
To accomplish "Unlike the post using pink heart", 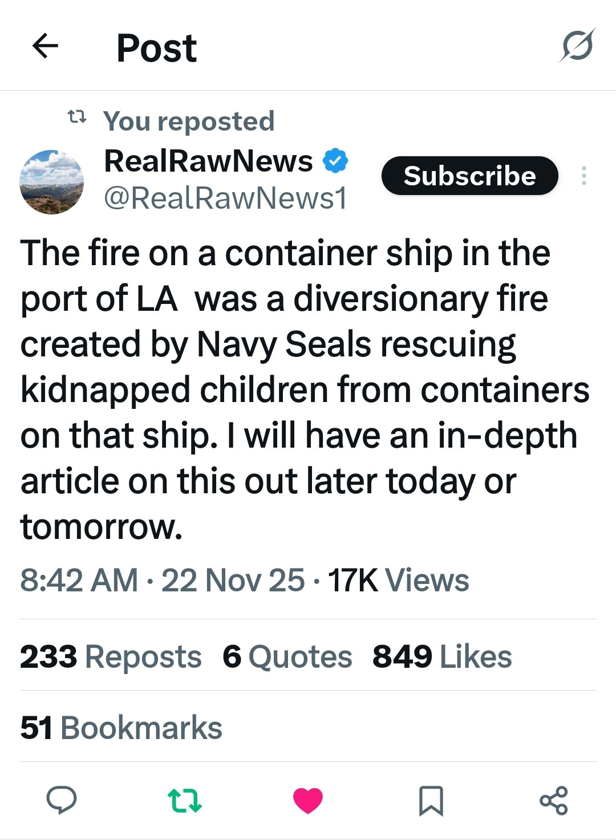I will click(x=308, y=800).
